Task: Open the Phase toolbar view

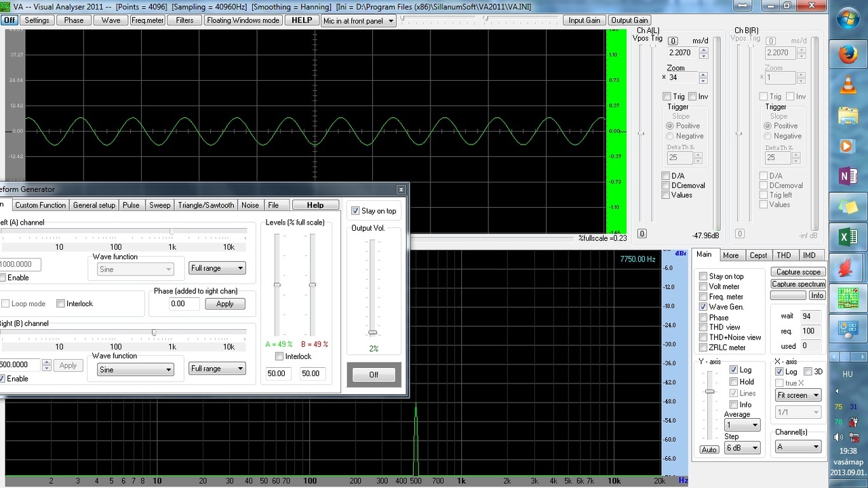Action: pyautogui.click(x=74, y=20)
